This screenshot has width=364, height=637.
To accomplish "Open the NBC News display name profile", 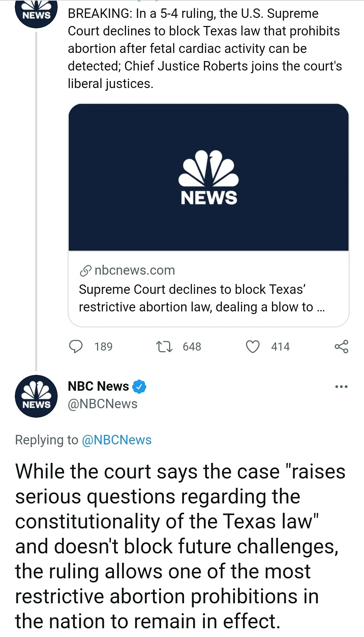I will click(98, 386).
